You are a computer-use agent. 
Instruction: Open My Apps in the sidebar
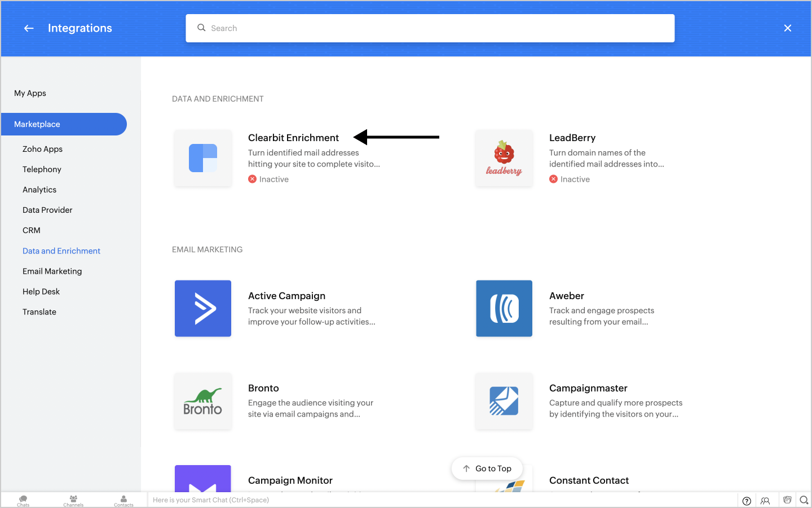[x=30, y=93]
